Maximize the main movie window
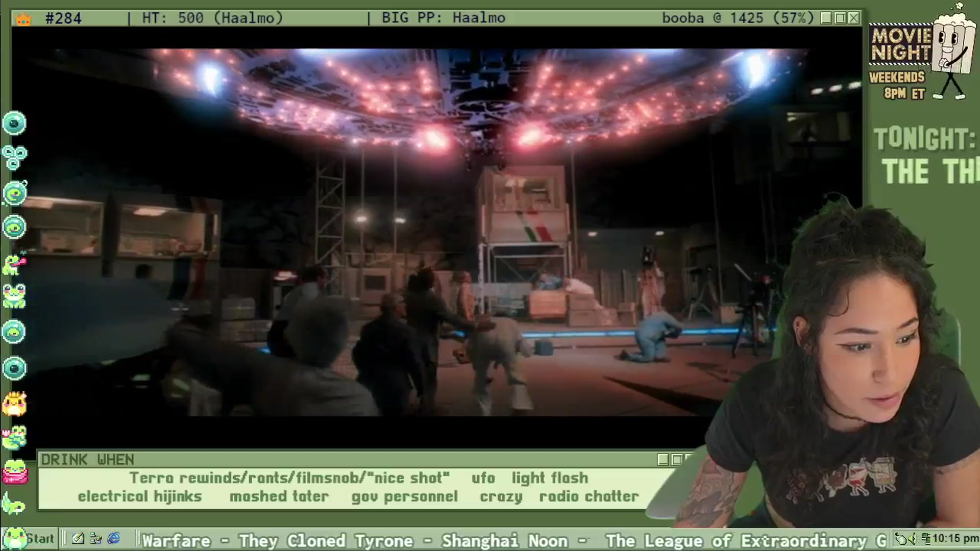Screen dimensions: 980x551 [840, 18]
